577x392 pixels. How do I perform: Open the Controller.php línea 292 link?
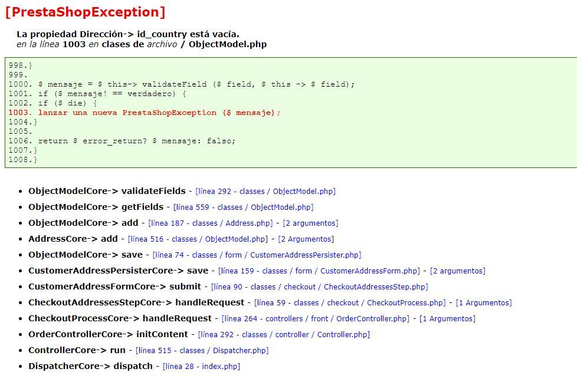pyautogui.click(x=284, y=335)
